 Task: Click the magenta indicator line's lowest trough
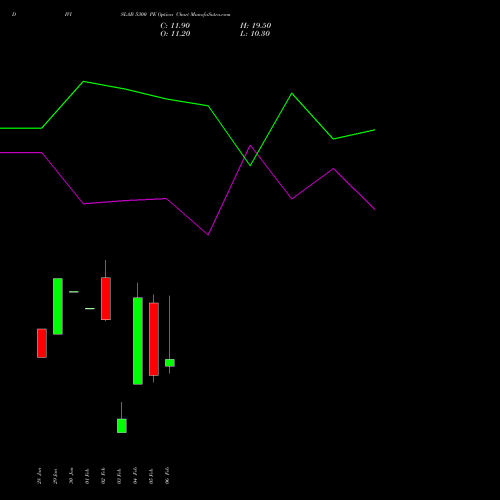[x=208, y=235]
